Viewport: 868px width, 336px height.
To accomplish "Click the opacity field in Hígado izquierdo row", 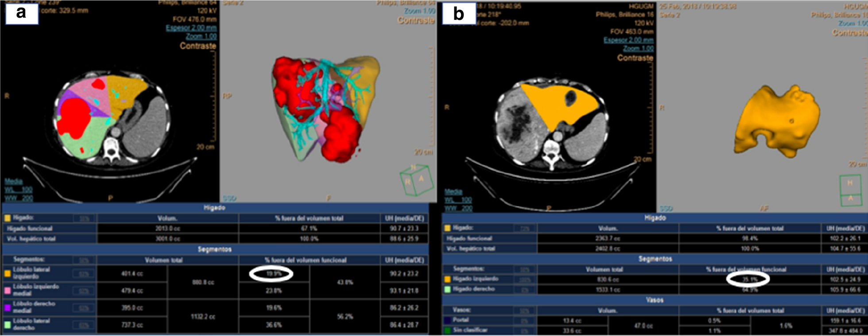I will tap(524, 279).
